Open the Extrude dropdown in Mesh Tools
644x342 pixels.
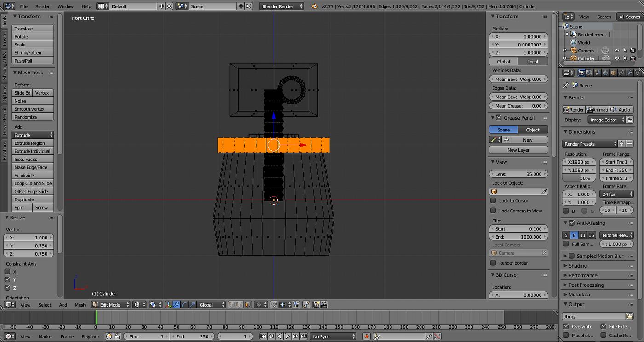32,135
